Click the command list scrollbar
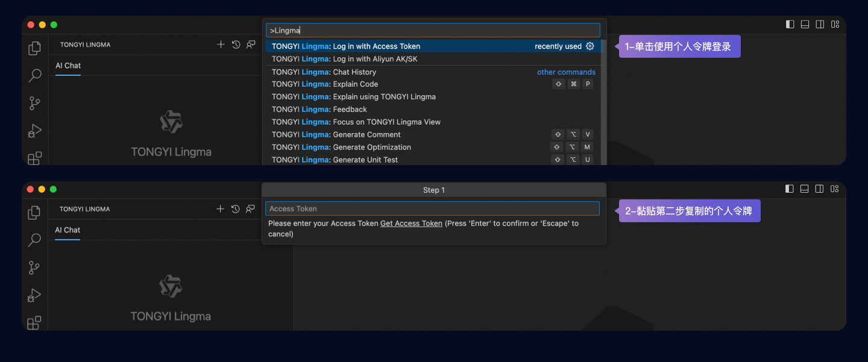 pyautogui.click(x=603, y=102)
